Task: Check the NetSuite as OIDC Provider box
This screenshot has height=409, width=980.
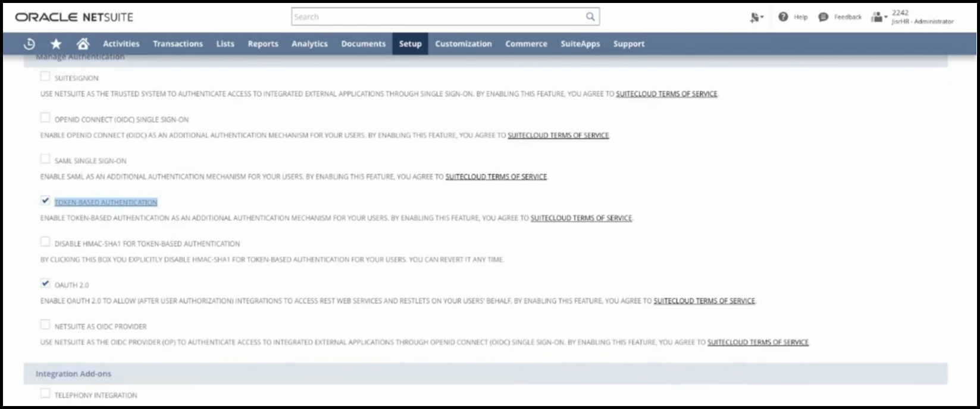Action: 45,325
